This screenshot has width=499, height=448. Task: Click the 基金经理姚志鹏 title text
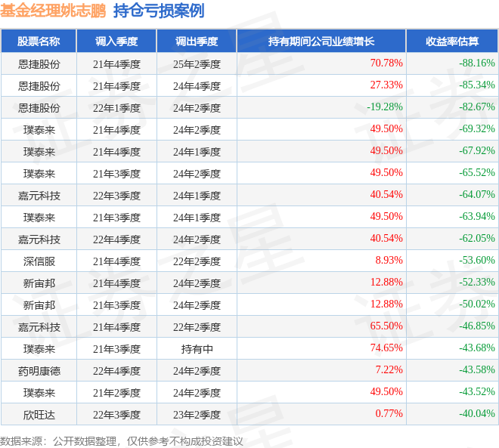[53, 11]
